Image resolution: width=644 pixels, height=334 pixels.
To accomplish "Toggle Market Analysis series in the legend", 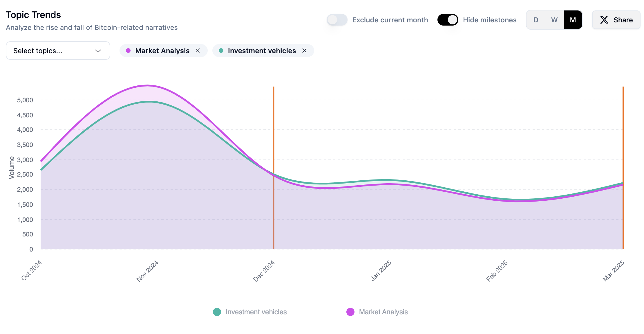I will tap(350, 312).
